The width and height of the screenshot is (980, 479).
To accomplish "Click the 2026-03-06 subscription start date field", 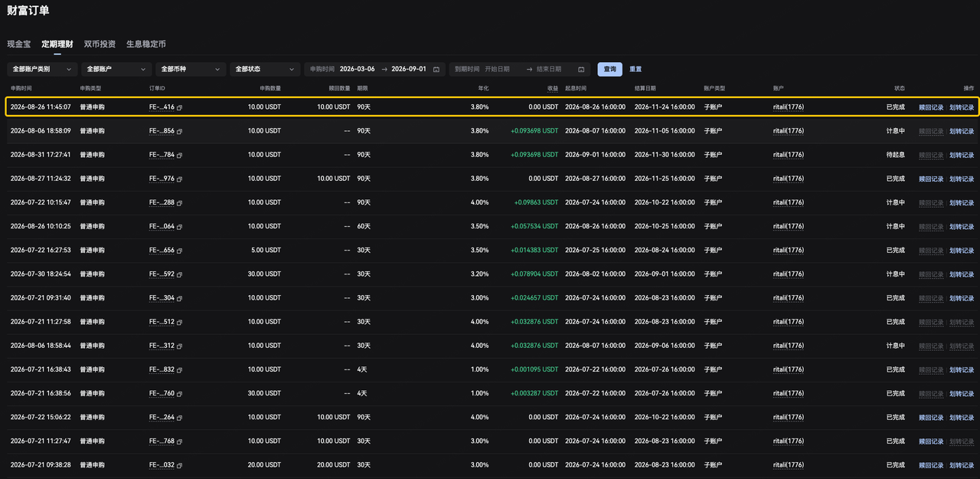I will point(358,69).
